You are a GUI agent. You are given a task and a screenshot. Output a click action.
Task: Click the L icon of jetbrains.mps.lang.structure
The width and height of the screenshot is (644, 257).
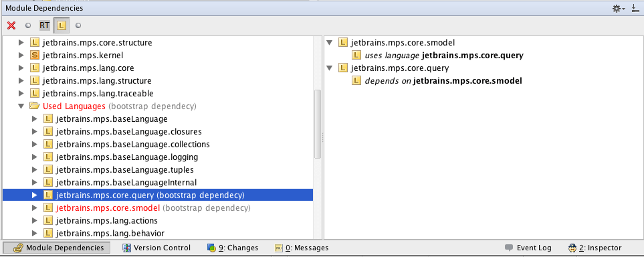pos(35,80)
